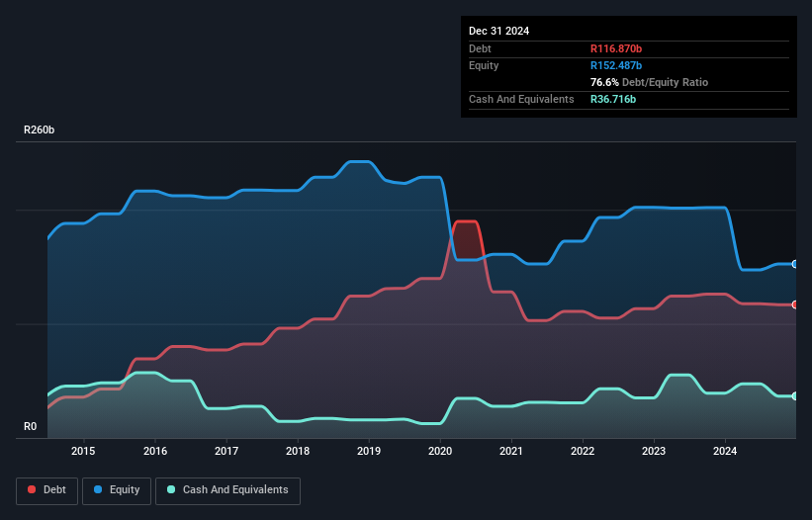812x520 pixels.
Task: Click the Equity endpoint marker at Dec 2024
Action: pyautogui.click(x=795, y=264)
